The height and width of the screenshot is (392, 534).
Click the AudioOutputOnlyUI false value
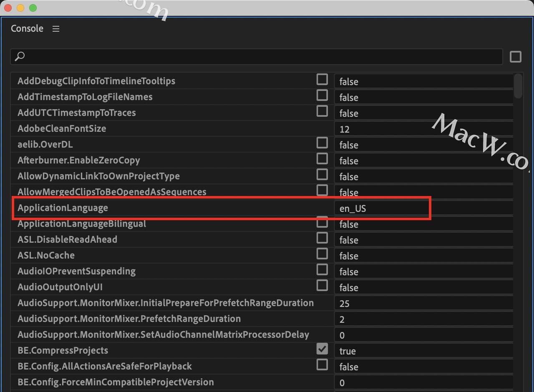[x=424, y=287]
